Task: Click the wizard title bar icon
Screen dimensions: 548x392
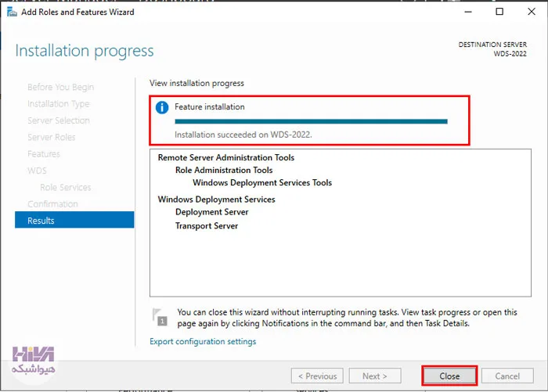Action: click(12, 13)
